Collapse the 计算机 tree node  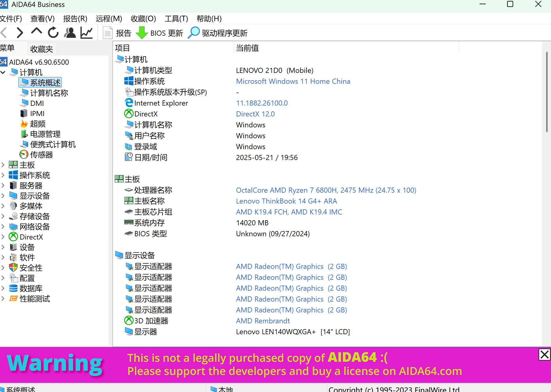click(3, 73)
